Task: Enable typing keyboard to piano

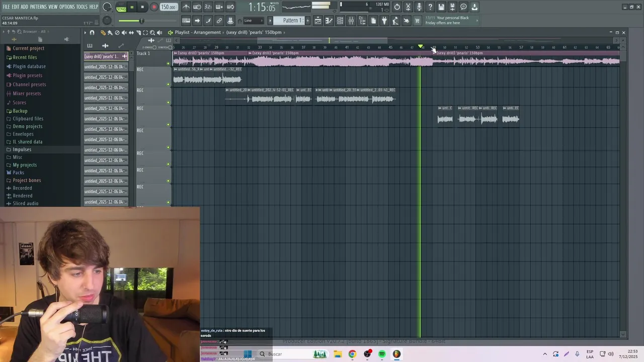Action: point(186,21)
